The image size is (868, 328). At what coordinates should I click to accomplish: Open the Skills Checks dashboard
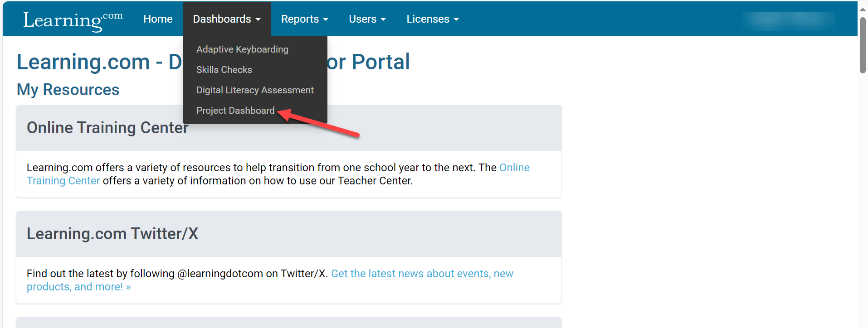tap(224, 70)
